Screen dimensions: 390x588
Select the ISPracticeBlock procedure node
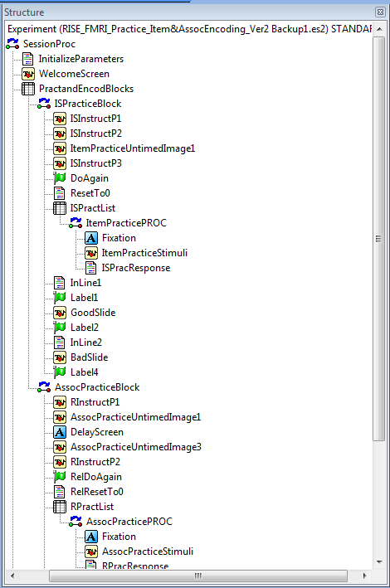click(x=88, y=104)
